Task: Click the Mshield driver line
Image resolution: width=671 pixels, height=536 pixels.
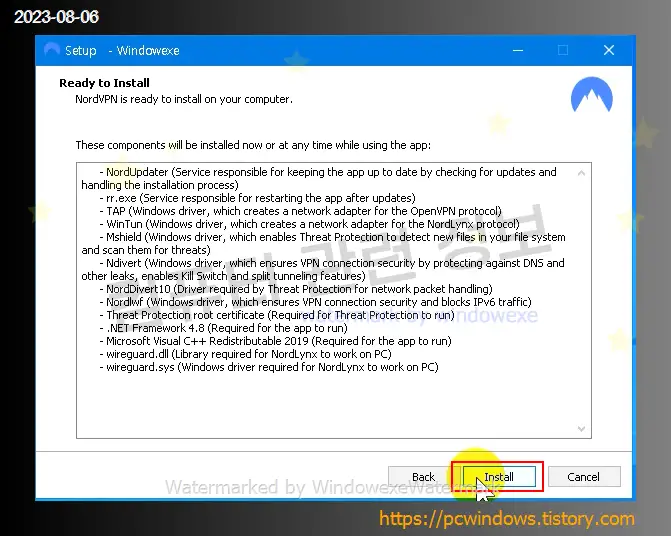Action: click(324, 243)
